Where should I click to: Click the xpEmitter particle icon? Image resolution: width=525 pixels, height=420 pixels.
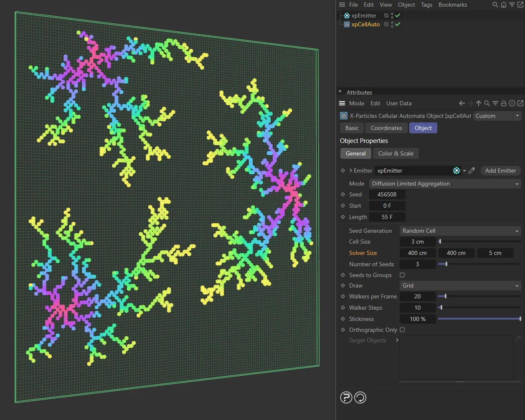346,15
